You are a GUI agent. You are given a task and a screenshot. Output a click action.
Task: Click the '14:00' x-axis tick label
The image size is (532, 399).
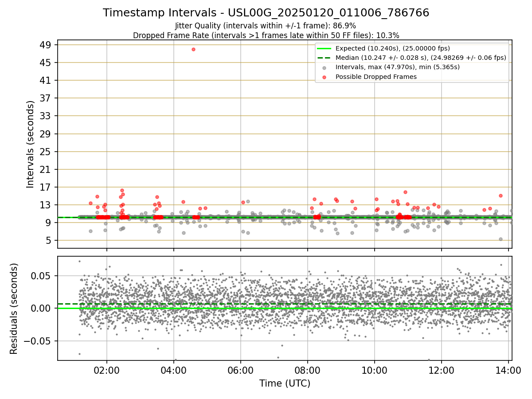(x=508, y=371)
